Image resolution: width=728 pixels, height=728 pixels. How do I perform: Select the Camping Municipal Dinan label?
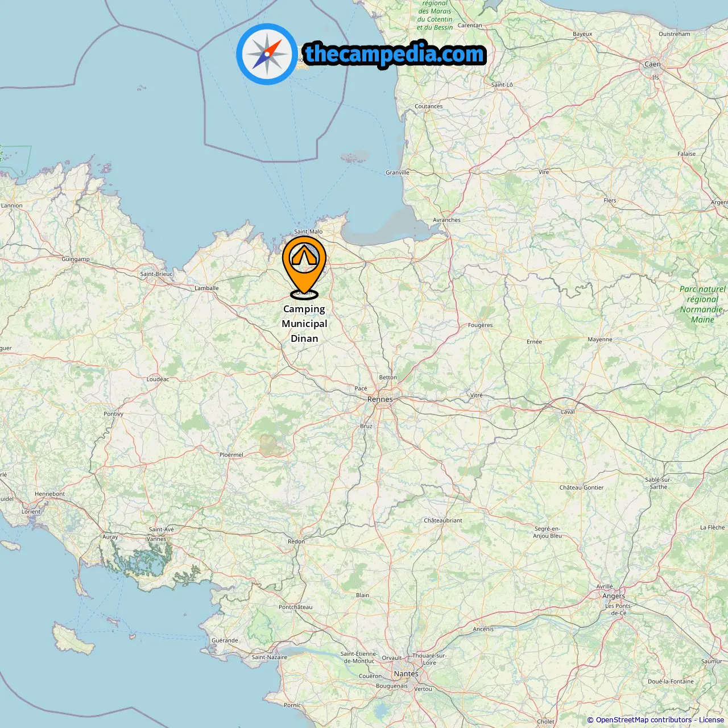click(304, 324)
